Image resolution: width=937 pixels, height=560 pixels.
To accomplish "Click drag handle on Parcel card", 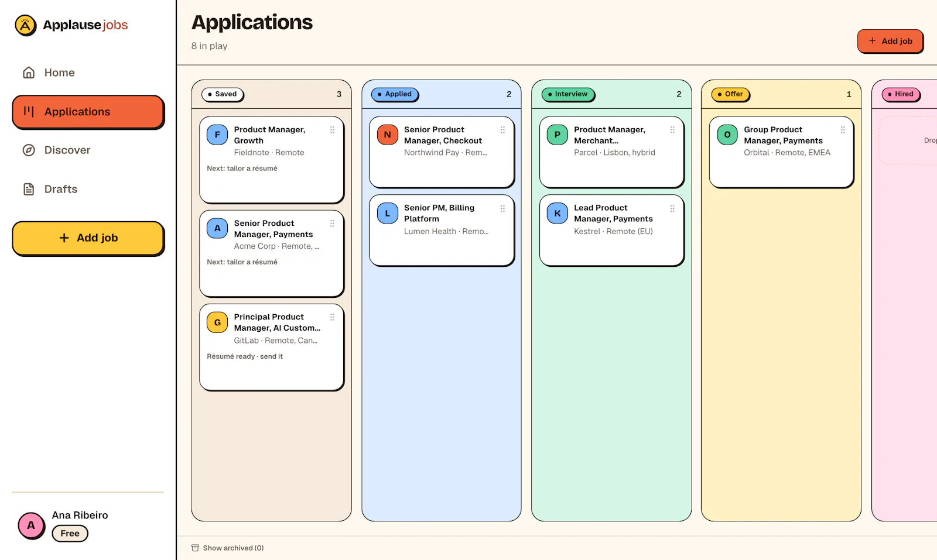I will (x=672, y=130).
